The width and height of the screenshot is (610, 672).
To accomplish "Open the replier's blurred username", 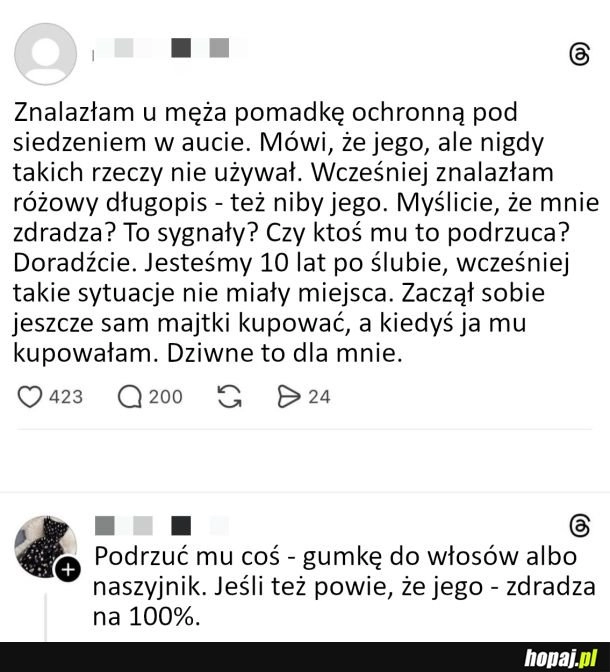I will 160,525.
